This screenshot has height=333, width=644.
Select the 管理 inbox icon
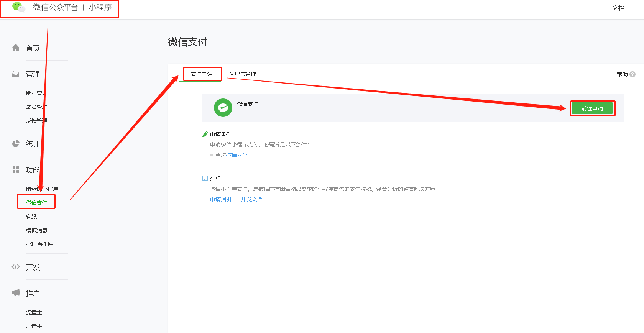pyautogui.click(x=16, y=74)
